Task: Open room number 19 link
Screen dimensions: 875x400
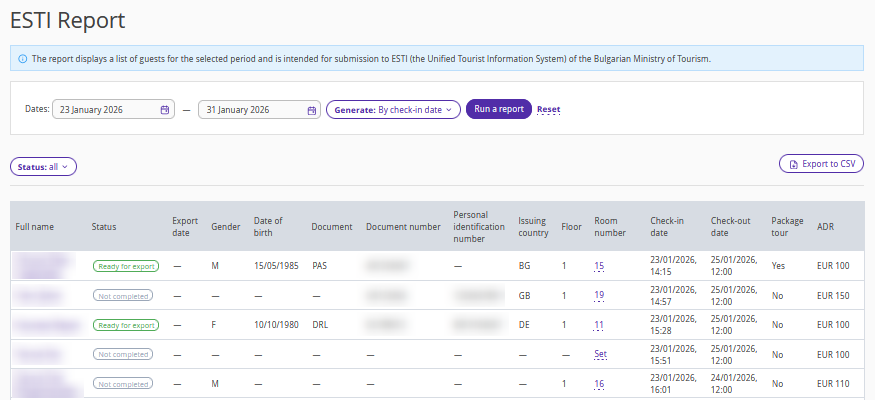Action: pyautogui.click(x=599, y=296)
